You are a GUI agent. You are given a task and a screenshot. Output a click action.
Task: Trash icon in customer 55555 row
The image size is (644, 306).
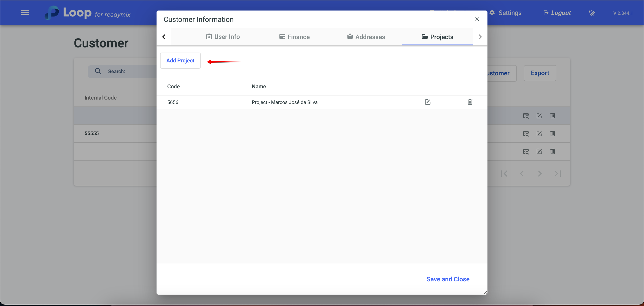[553, 134]
